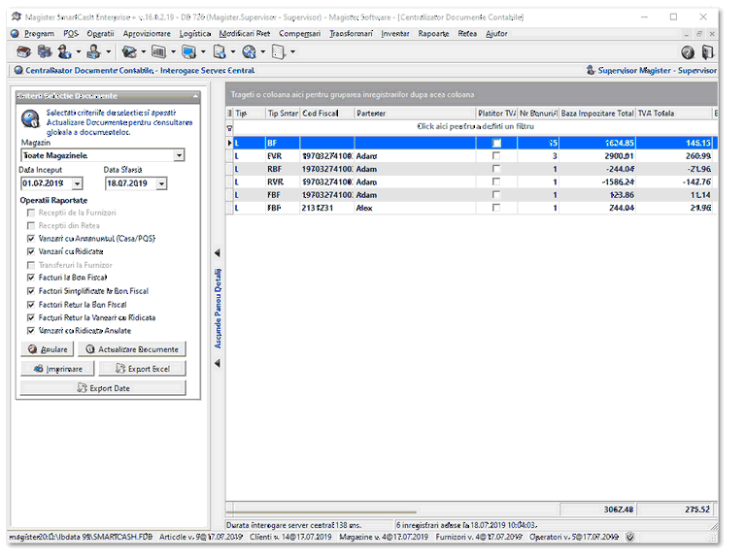Sort by Baza Impozitare Total column header
The image size is (745, 560).
pyautogui.click(x=597, y=114)
